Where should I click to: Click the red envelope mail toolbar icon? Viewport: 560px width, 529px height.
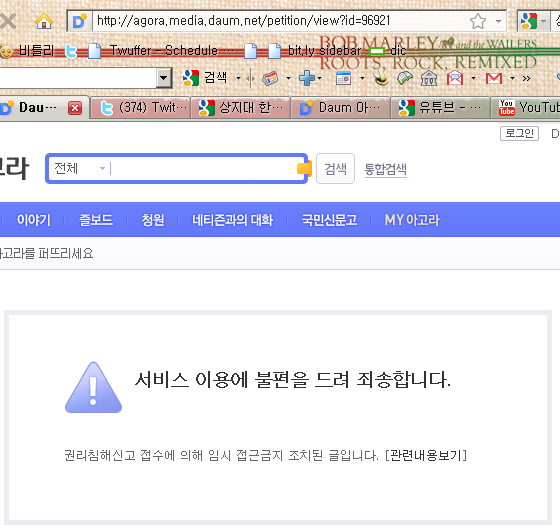[x=455, y=78]
